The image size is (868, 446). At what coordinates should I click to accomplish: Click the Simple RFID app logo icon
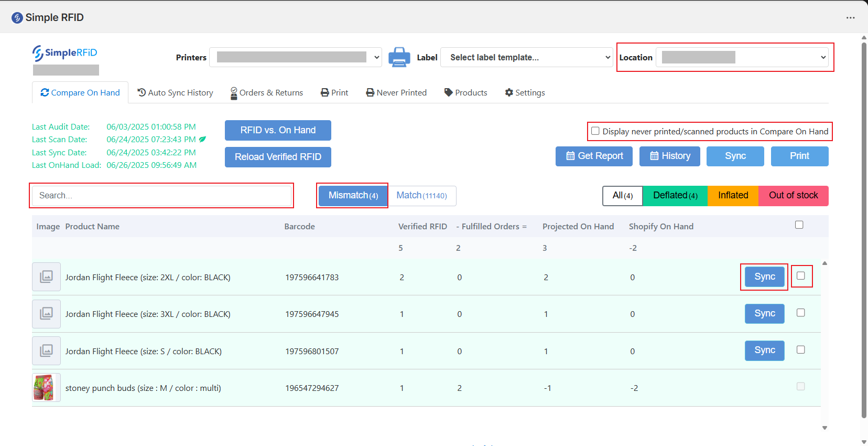coord(17,18)
